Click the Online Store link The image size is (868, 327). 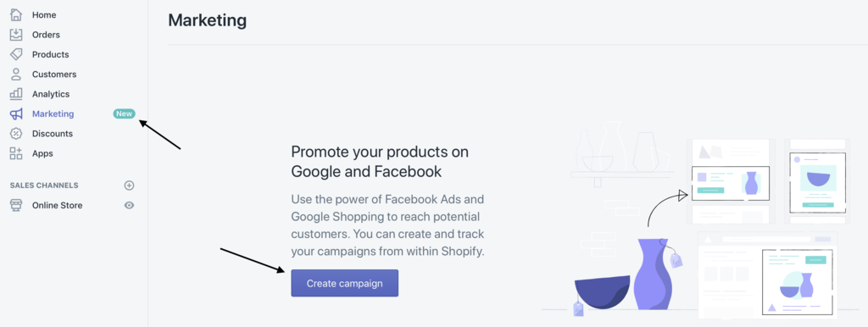(x=57, y=205)
